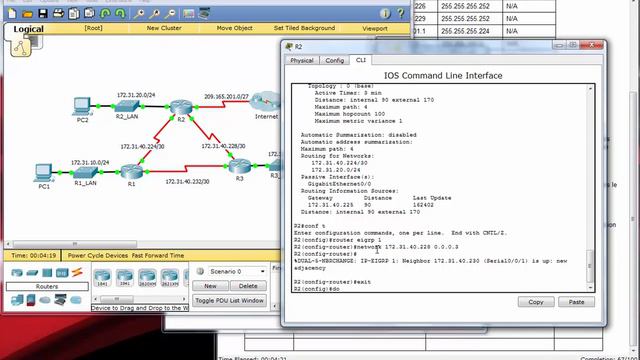Select the Wireless Devices category icon
The width and height of the screenshot is (640, 360).
pos(62,272)
